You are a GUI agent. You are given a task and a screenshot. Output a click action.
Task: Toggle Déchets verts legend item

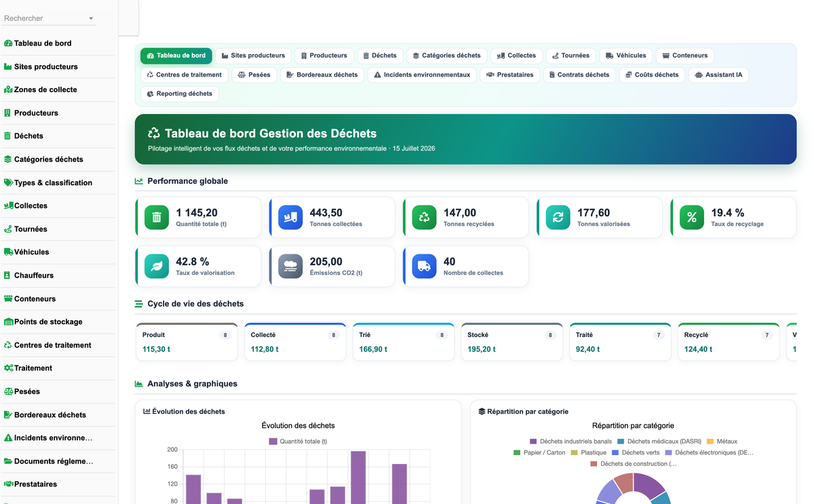coord(636,452)
